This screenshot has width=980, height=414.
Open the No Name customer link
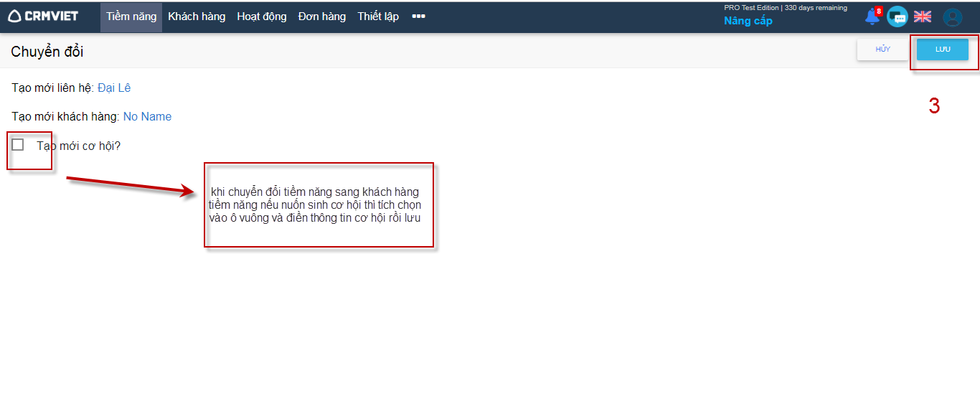(147, 116)
